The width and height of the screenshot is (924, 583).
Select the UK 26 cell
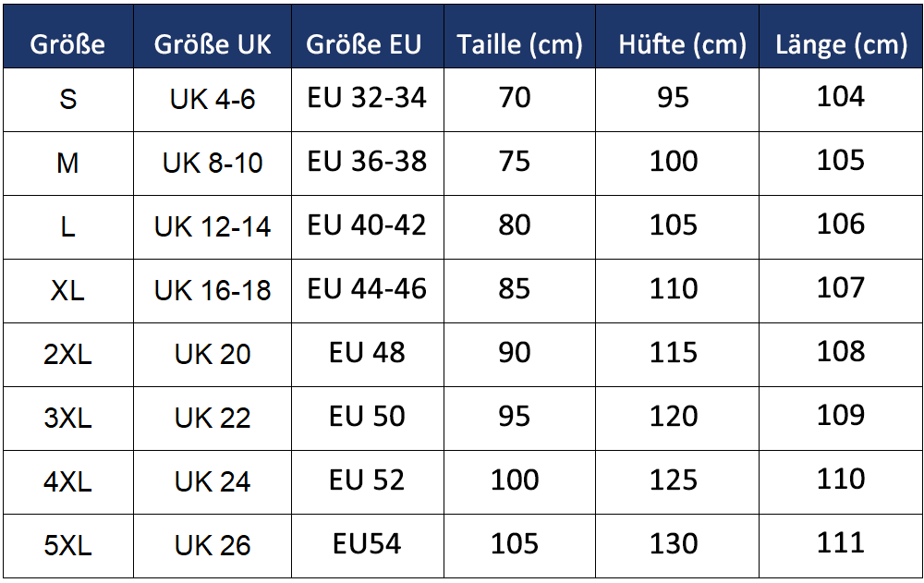point(213,546)
